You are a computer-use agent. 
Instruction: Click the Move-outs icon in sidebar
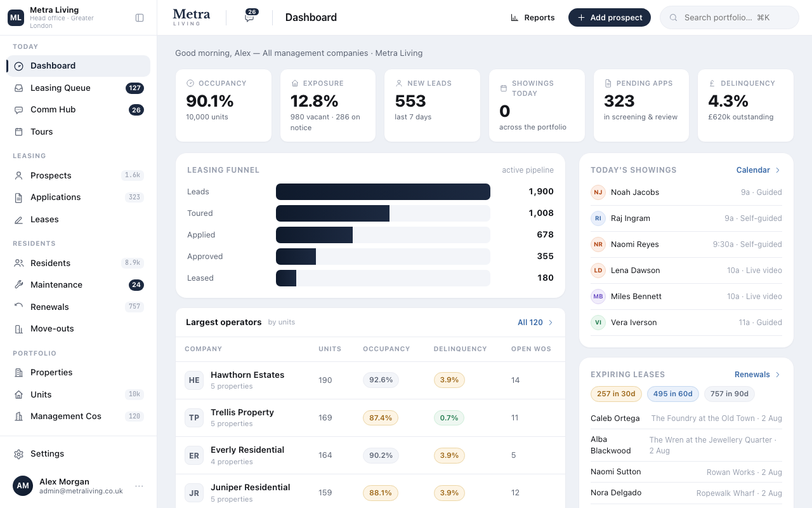click(x=19, y=329)
